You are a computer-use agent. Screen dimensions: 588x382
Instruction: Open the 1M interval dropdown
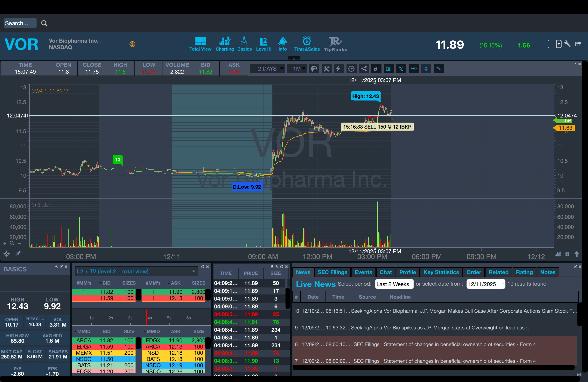tap(297, 69)
